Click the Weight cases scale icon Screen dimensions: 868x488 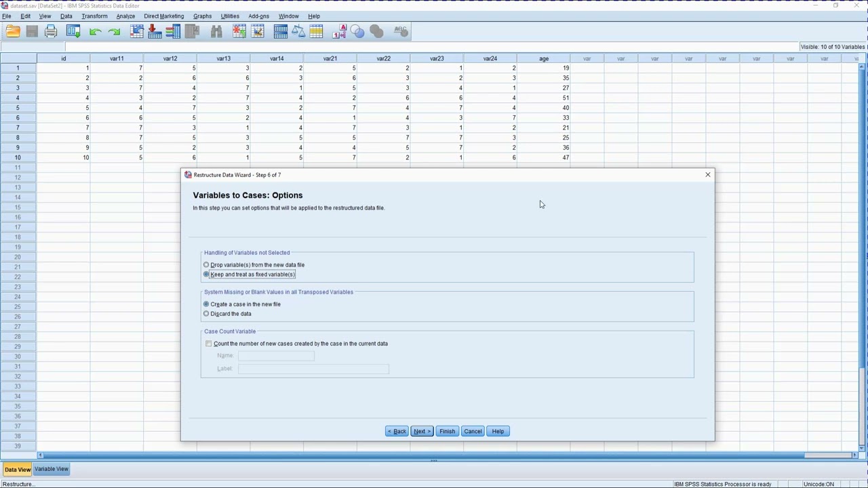tap(298, 31)
